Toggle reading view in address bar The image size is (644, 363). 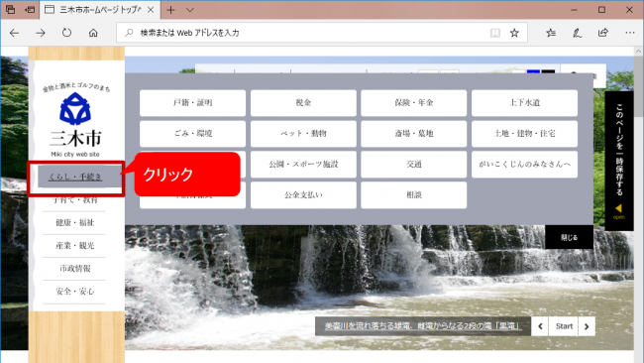pos(495,33)
